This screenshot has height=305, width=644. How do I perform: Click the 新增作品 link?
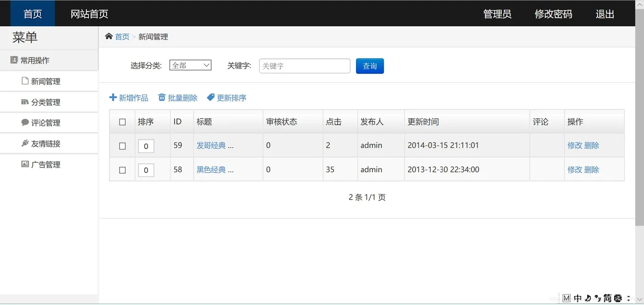click(x=133, y=98)
